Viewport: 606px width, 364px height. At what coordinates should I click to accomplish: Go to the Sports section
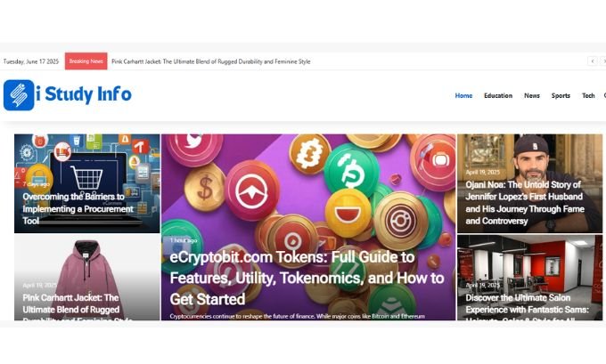click(x=561, y=95)
